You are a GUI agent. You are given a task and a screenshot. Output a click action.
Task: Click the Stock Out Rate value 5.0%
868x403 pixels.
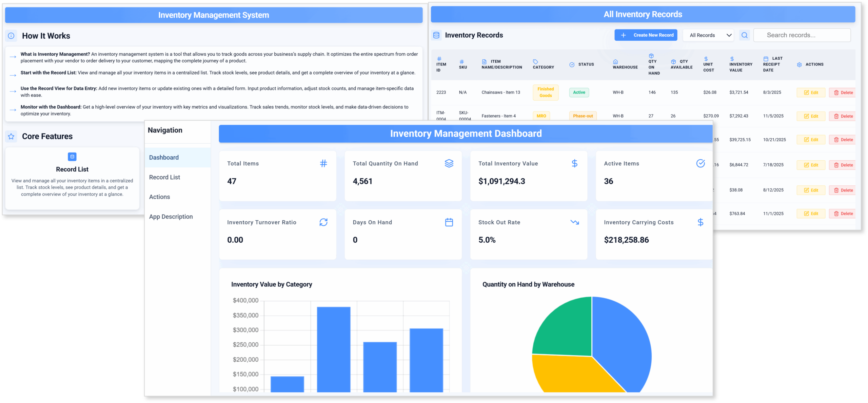(x=487, y=240)
